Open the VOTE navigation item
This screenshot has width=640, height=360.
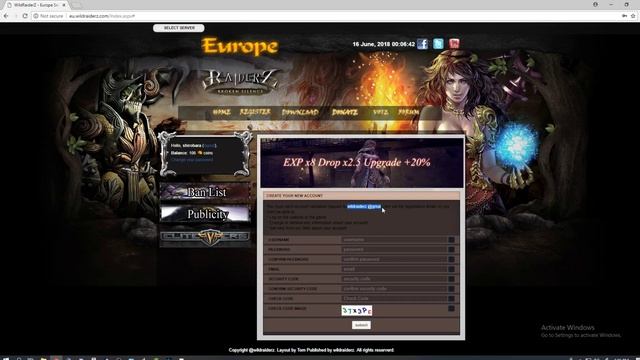coord(380,112)
